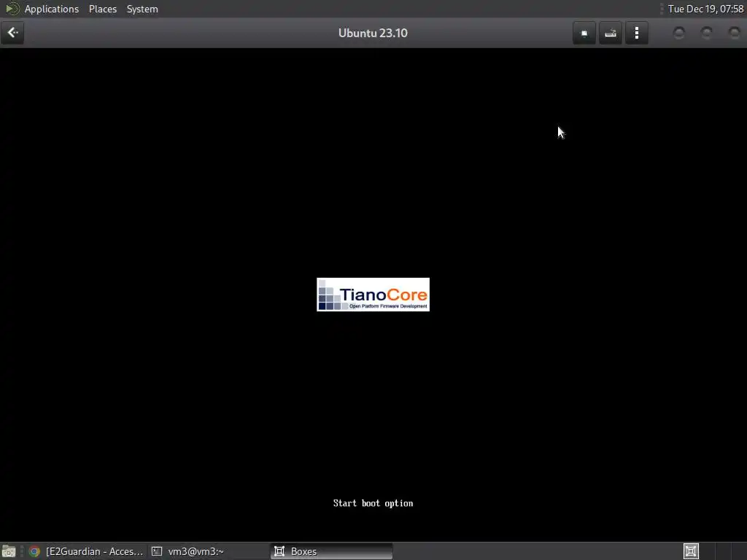
Task: Click the show desktop icon in bottom panel
Action: 9,551
